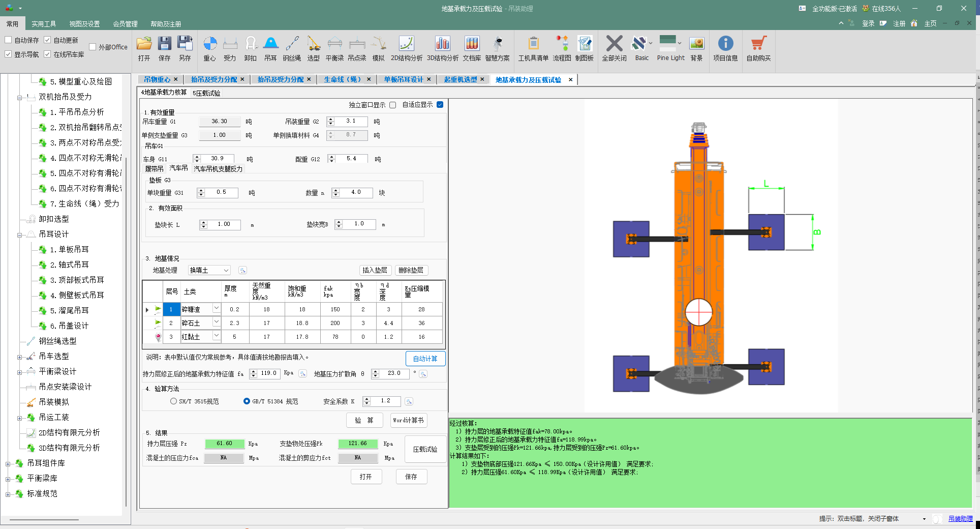Open the 地基处理 换填土 dropdown
The width and height of the screenshot is (980, 529).
[209, 270]
